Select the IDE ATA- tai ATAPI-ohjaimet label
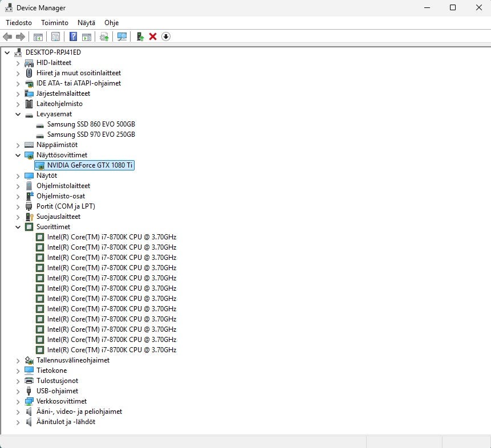Image resolution: width=491 pixels, height=448 pixels. click(x=79, y=83)
